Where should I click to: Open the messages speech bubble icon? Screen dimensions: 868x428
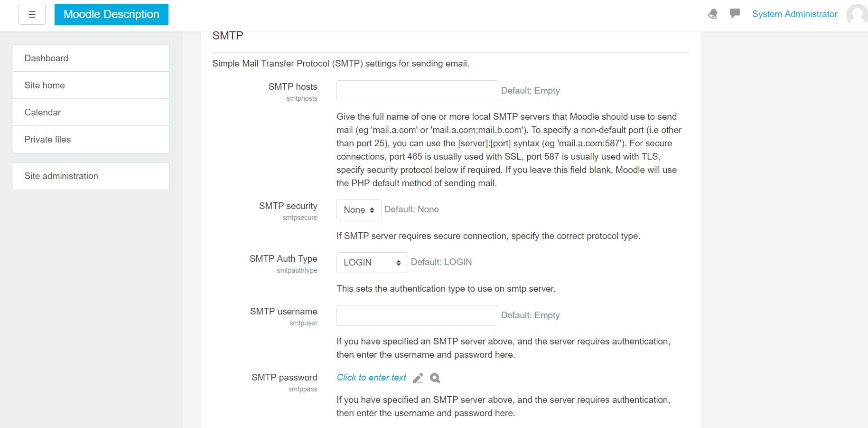[735, 14]
